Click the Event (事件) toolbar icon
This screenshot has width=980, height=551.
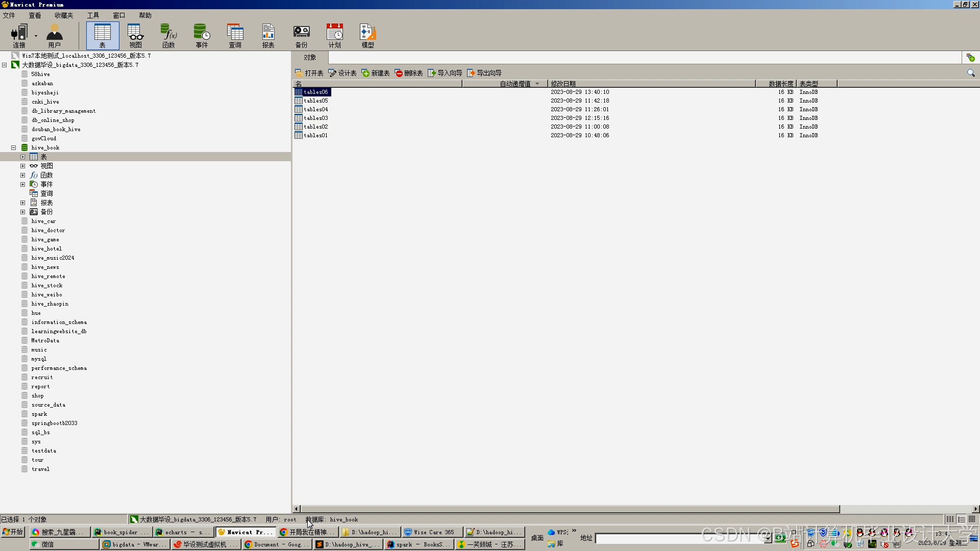[202, 35]
